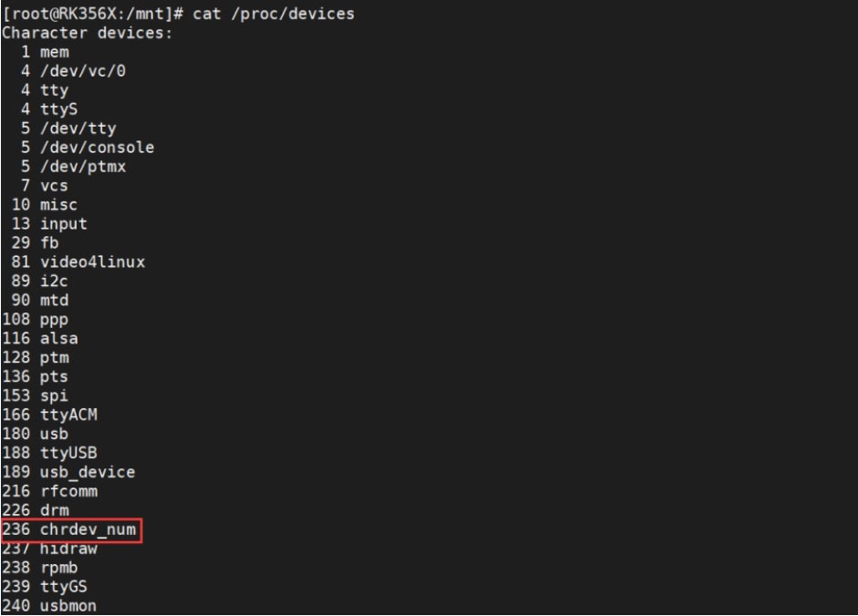Select the Character devices heading
Screen dimensions: 858x616
(87, 33)
